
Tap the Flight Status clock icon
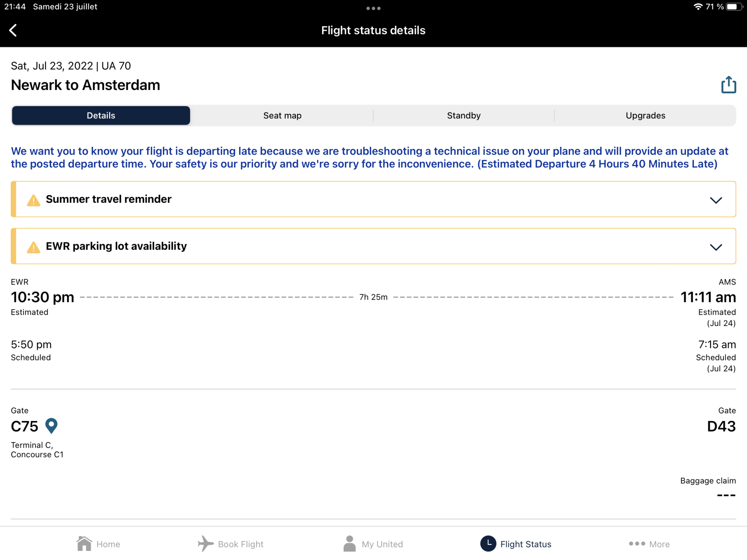[x=488, y=544]
